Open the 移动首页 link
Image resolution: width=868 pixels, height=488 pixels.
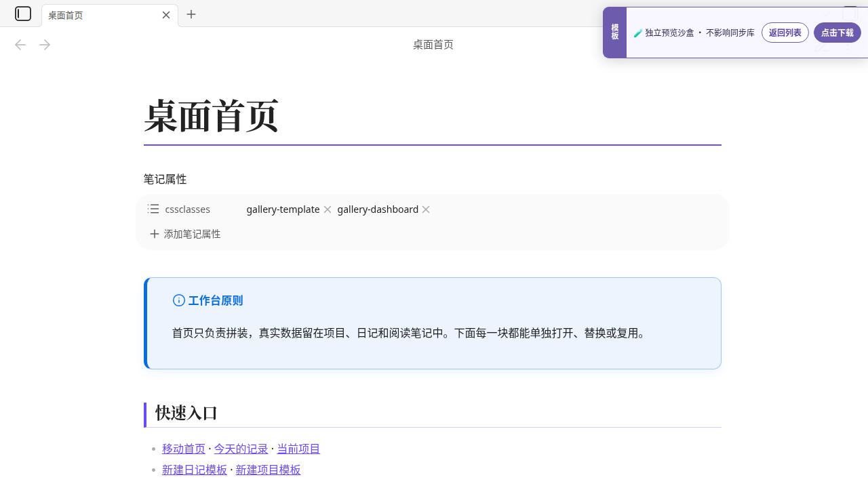click(x=184, y=449)
